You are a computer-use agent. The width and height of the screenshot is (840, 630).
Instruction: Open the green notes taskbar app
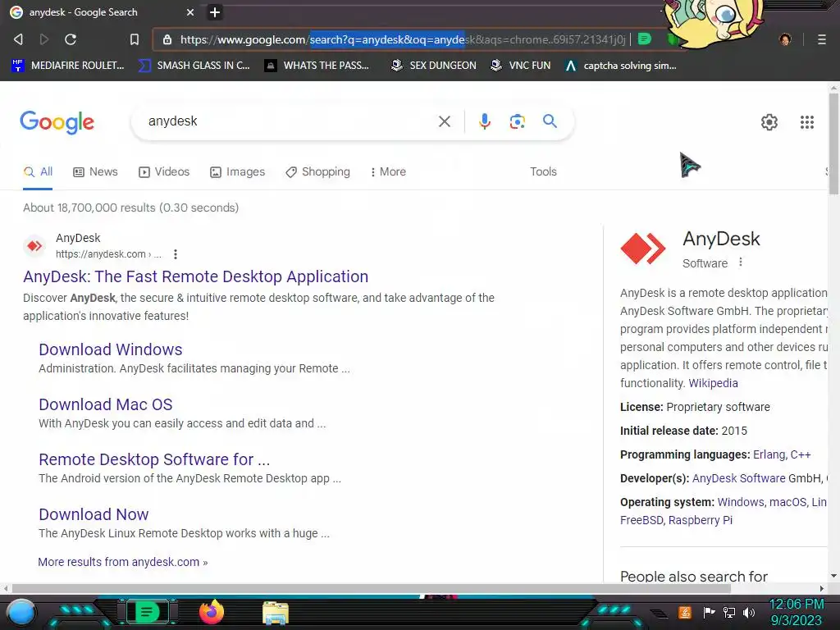(147, 611)
